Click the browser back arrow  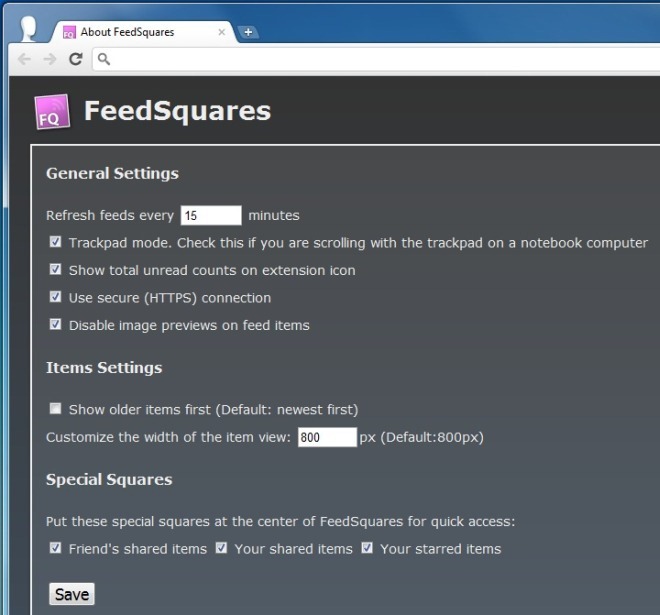24,59
